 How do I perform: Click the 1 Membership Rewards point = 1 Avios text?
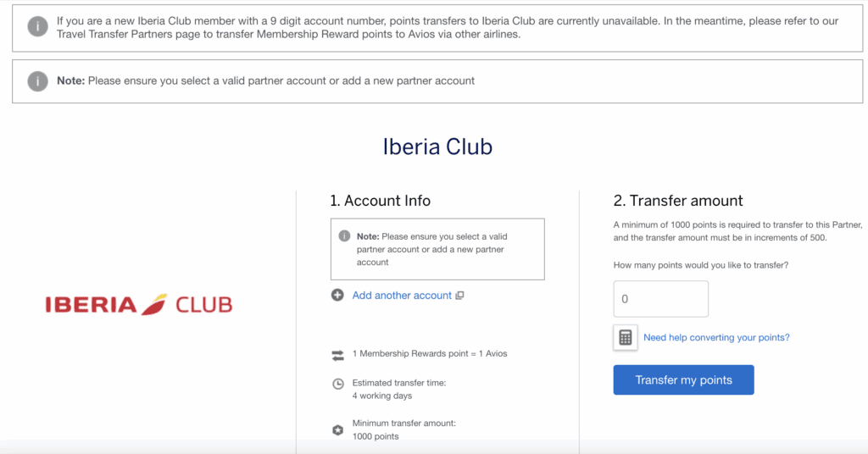[430, 353]
